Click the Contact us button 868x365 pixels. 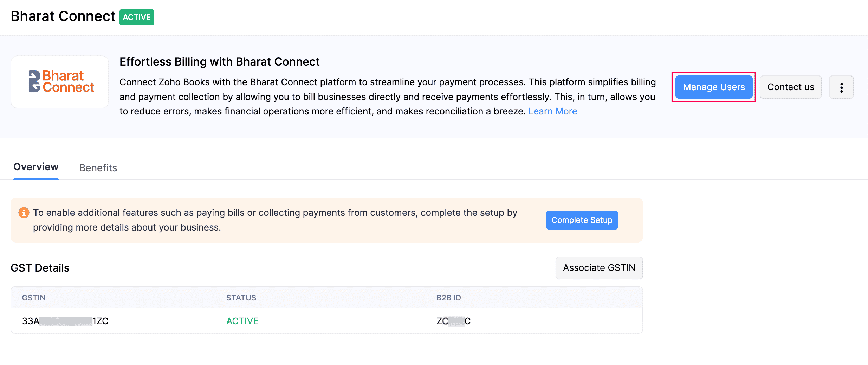point(790,87)
